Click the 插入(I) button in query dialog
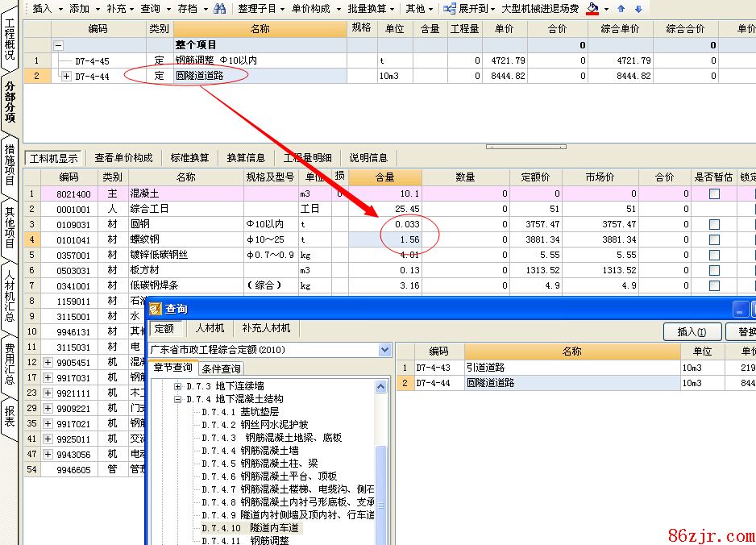 coord(692,332)
